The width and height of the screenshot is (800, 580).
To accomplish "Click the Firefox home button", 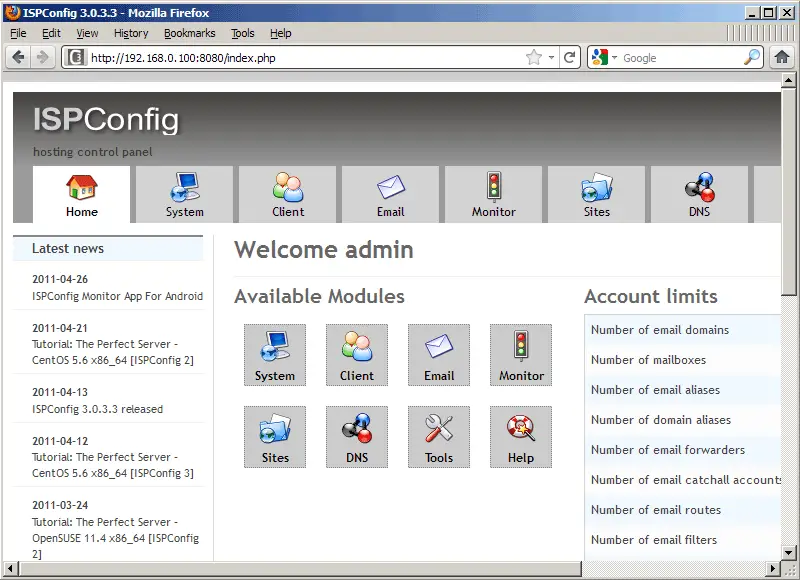I will (782, 58).
